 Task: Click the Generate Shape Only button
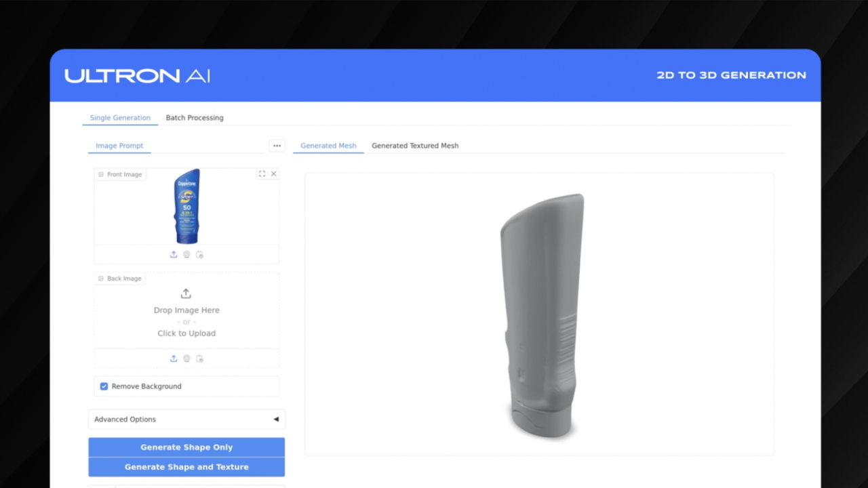pos(186,447)
